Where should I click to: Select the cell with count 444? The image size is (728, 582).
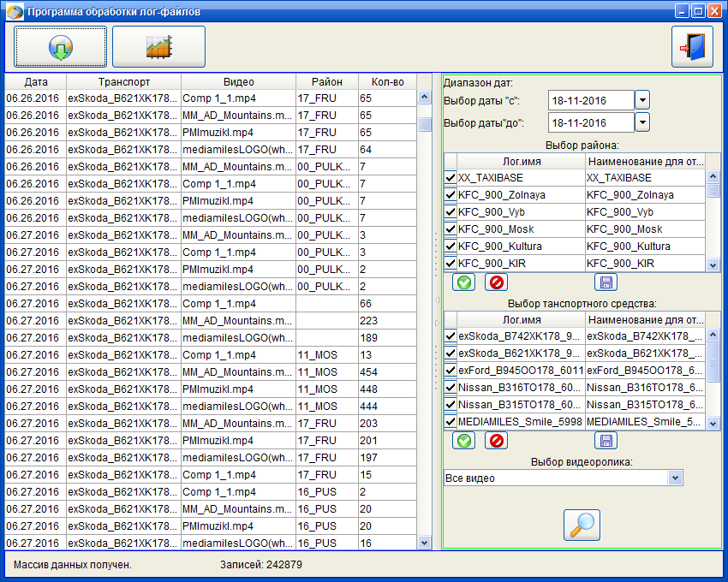(x=387, y=407)
